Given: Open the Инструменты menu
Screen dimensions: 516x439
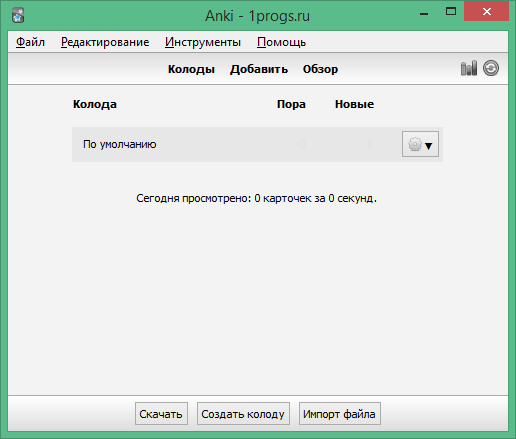Looking at the screenshot, I should pyautogui.click(x=203, y=42).
